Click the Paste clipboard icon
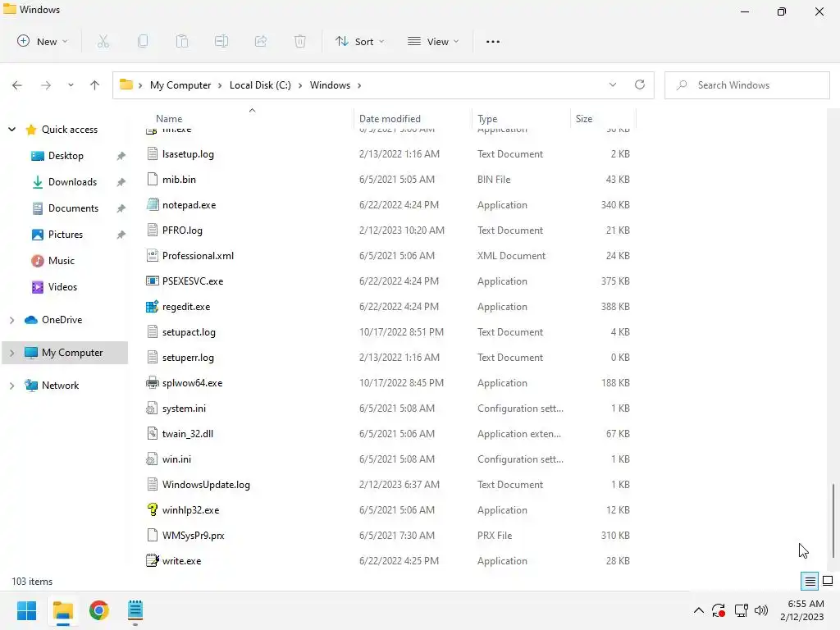This screenshot has width=840, height=630. (182, 41)
